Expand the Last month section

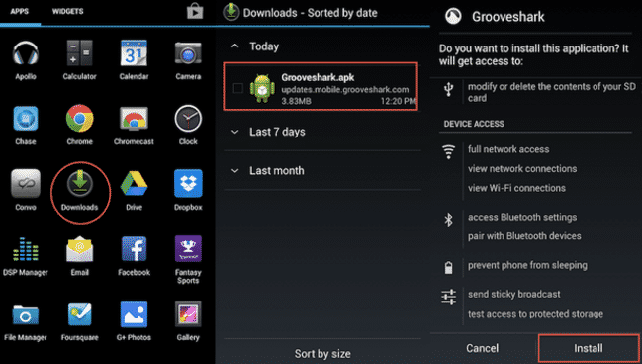click(x=235, y=171)
